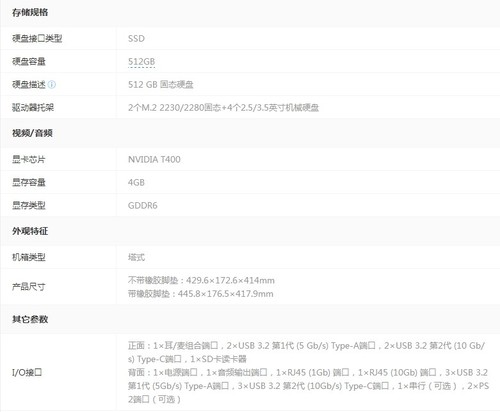Image resolution: width=500 pixels, height=412 pixels.
Task: Click the 2个M.2 2230/2280 drive bay value
Action: point(223,108)
